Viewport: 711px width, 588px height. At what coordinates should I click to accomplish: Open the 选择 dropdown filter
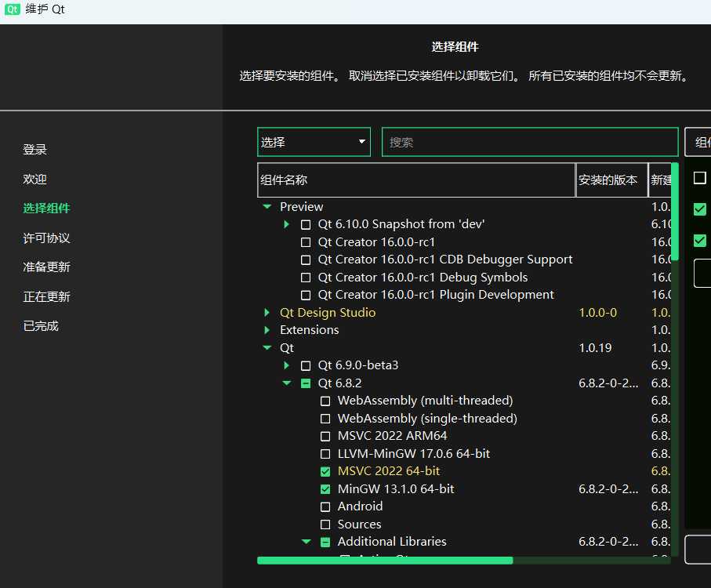tap(314, 142)
